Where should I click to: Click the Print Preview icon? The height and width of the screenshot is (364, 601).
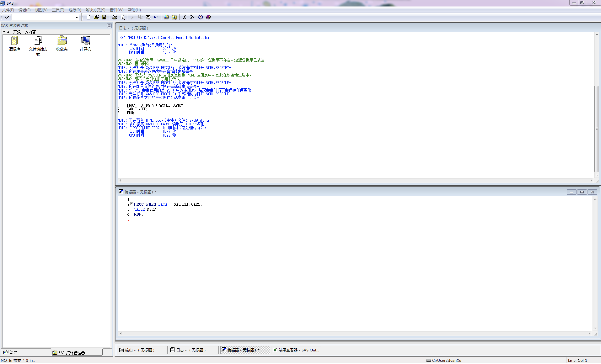click(x=123, y=17)
